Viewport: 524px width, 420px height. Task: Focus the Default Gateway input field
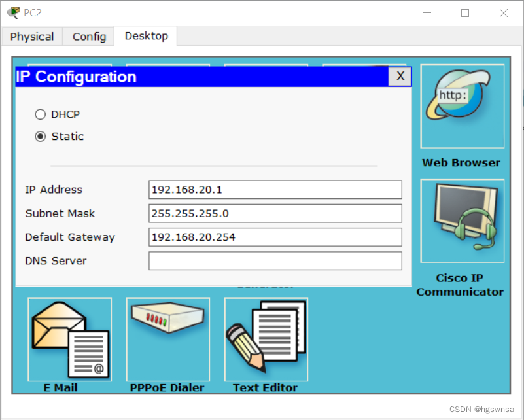coord(275,237)
